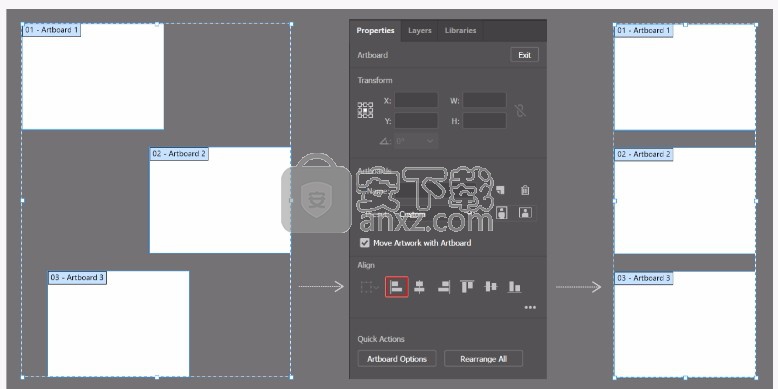Click the Exit button for Artboard mode
This screenshot has height=389, width=778.
[x=524, y=55]
